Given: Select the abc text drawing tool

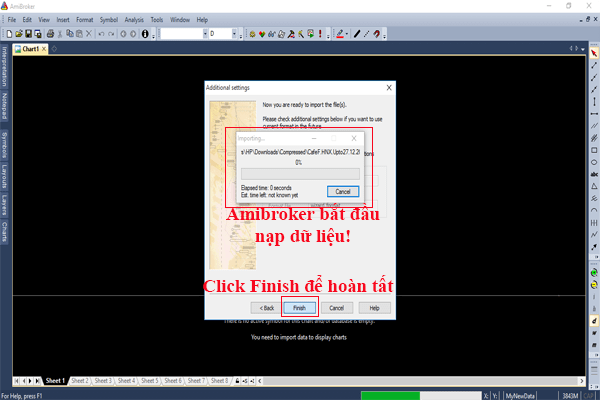Looking at the screenshot, I should [594, 174].
